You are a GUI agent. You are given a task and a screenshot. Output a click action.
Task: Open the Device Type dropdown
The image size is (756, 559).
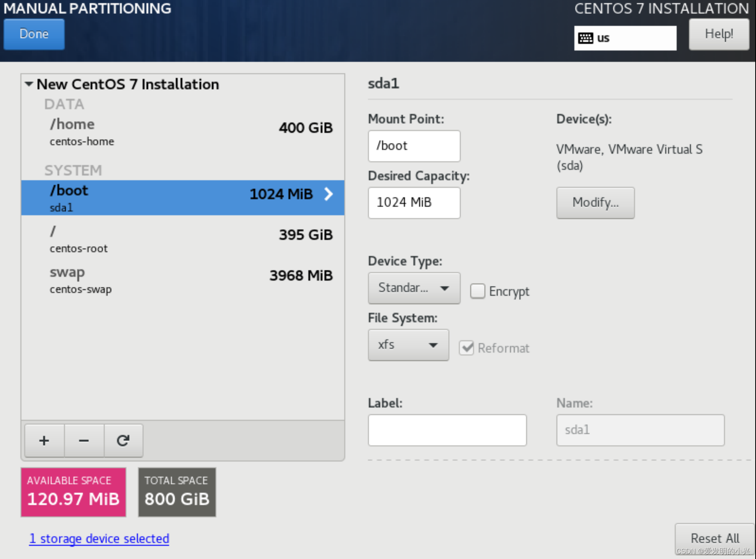(414, 288)
